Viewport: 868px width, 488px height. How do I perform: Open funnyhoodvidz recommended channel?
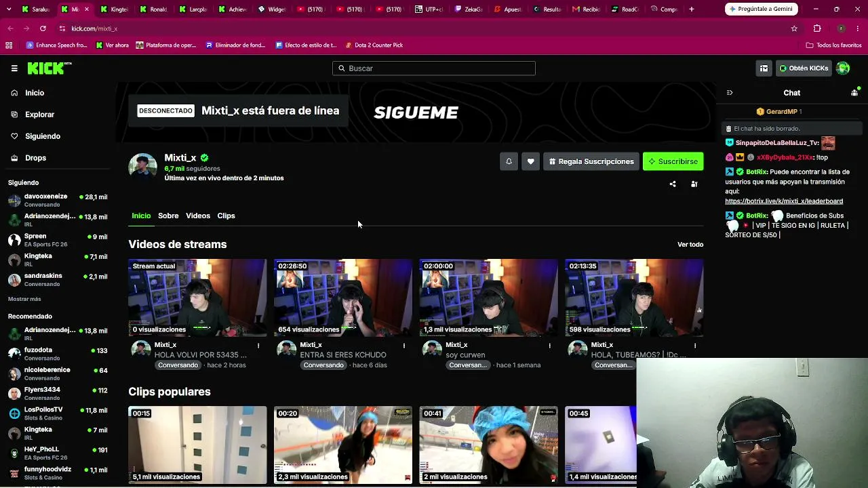58,473
